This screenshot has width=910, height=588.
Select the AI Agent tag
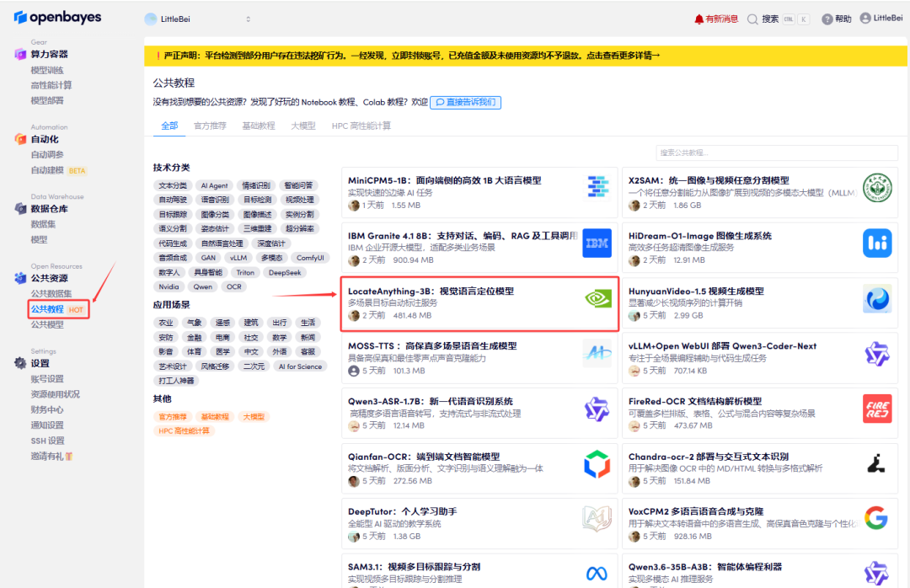click(x=214, y=185)
